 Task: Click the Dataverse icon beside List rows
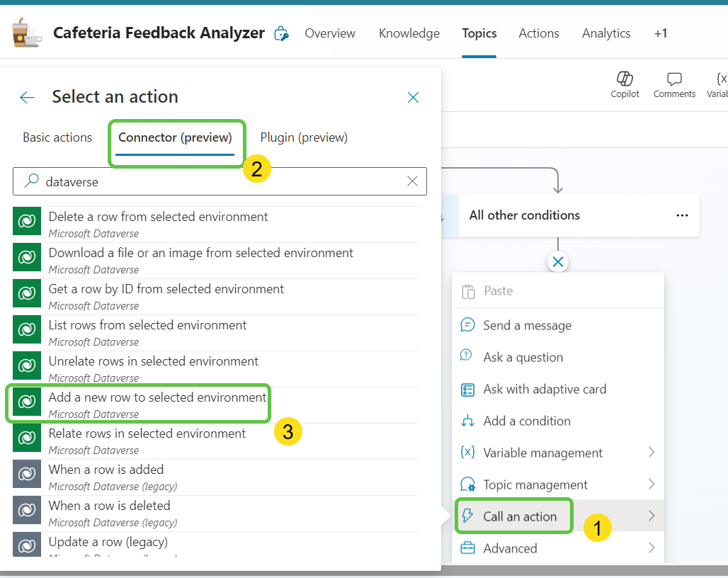26,329
